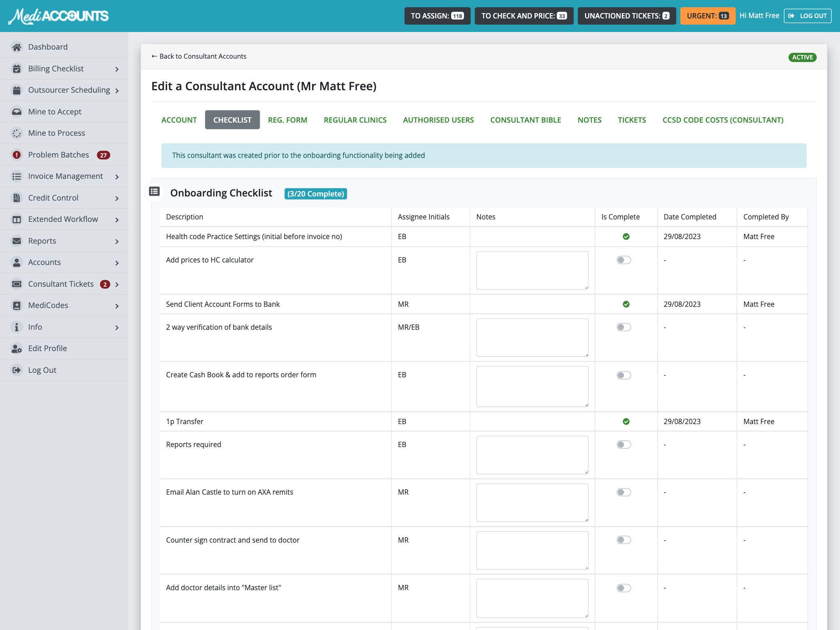This screenshot has height=630, width=840.
Task: Click the Log Out button in header
Action: point(807,16)
